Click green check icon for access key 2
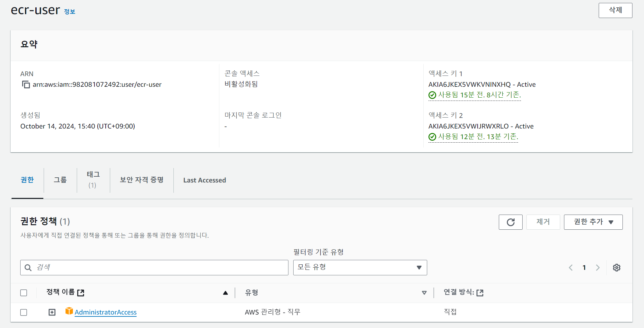Image resolution: width=644 pixels, height=328 pixels. (x=432, y=137)
